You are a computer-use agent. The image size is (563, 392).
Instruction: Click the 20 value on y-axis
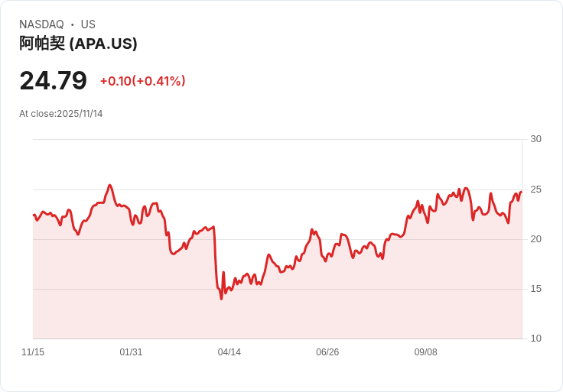click(x=535, y=239)
